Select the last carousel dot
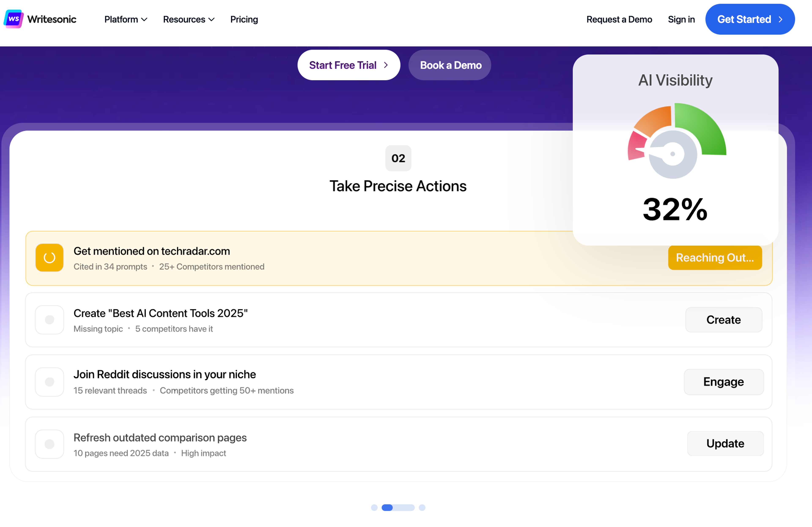This screenshot has width=812, height=527. (422, 508)
